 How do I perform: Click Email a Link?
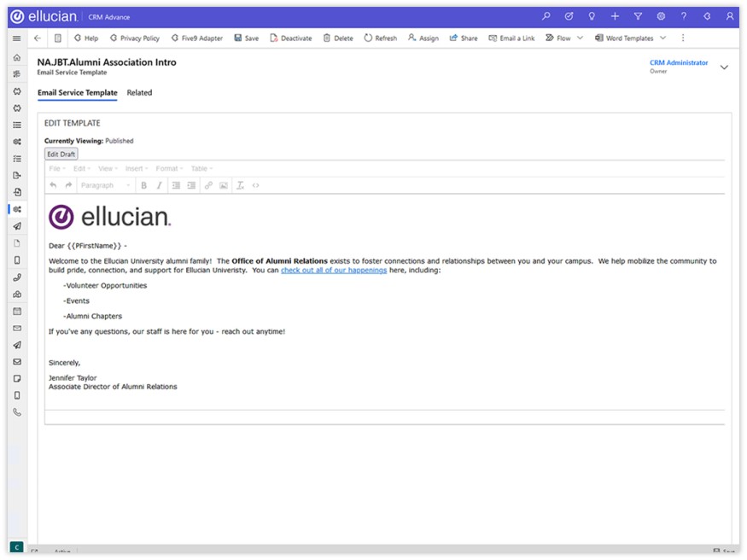pyautogui.click(x=511, y=38)
